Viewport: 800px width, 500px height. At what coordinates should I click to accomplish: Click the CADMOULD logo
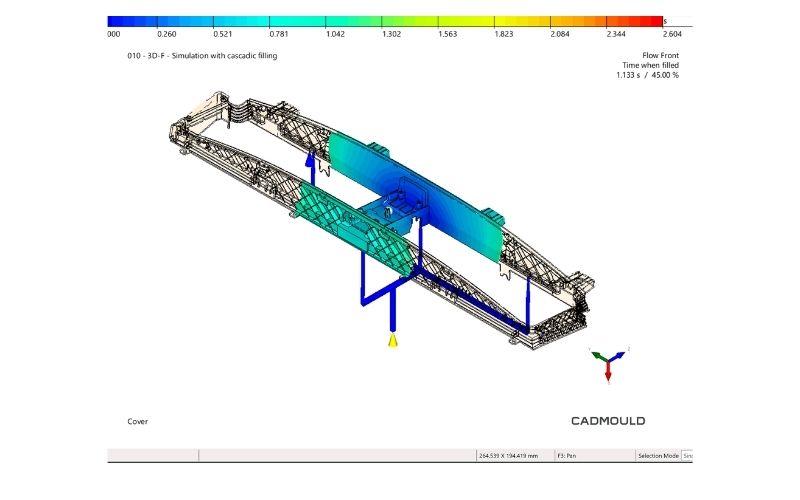point(608,421)
